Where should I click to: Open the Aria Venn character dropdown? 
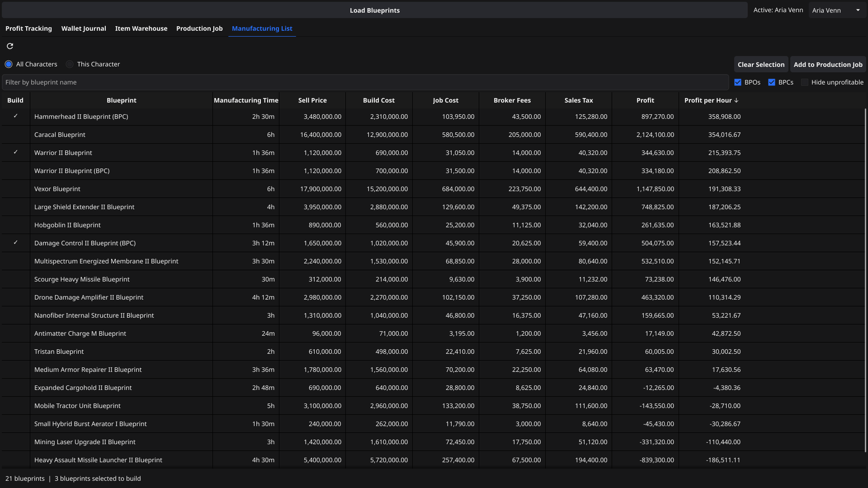pyautogui.click(x=836, y=10)
